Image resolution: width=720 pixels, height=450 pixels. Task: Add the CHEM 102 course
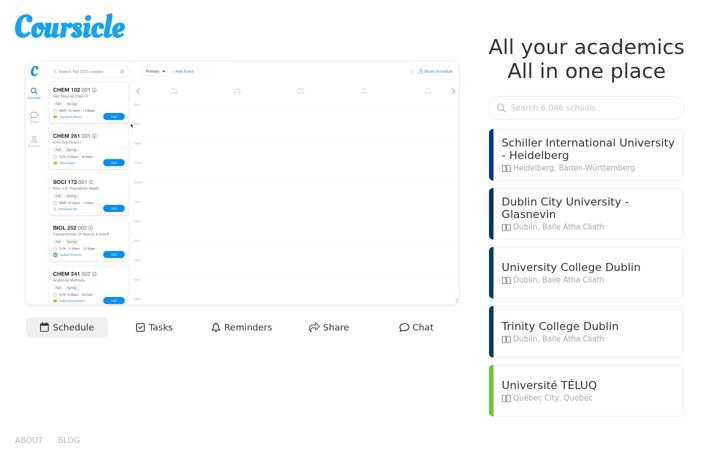coord(114,117)
